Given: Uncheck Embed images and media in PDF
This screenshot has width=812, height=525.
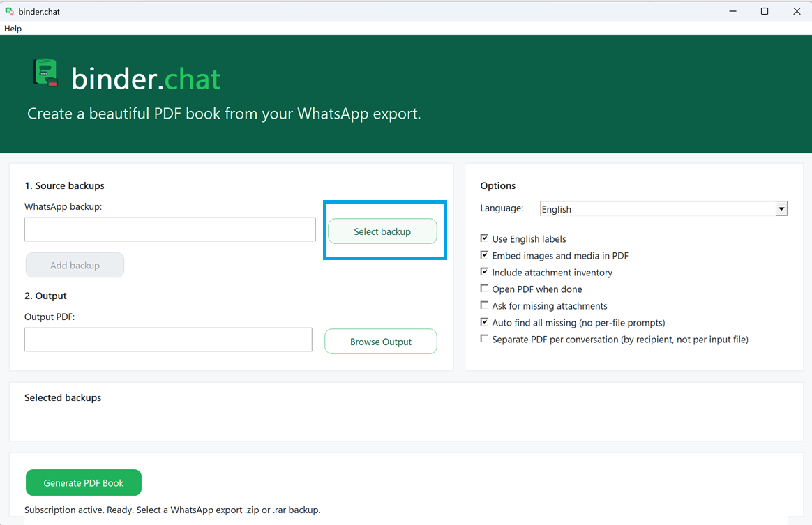Looking at the screenshot, I should tap(484, 254).
